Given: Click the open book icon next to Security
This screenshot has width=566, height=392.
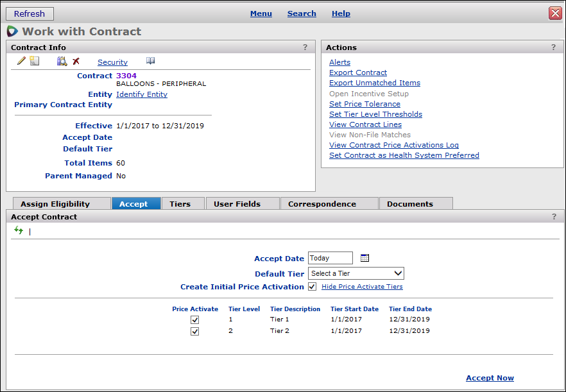Looking at the screenshot, I should click(x=150, y=61).
